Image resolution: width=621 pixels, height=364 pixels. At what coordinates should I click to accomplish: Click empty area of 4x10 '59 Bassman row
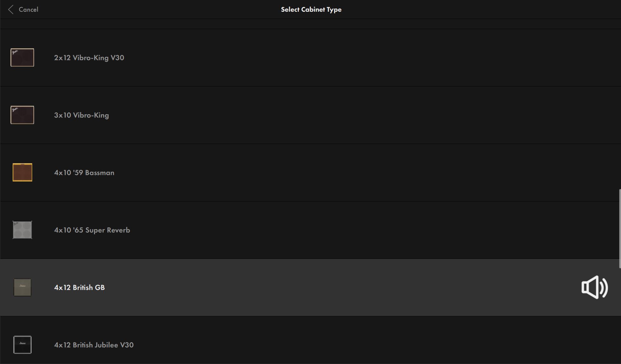point(347,173)
